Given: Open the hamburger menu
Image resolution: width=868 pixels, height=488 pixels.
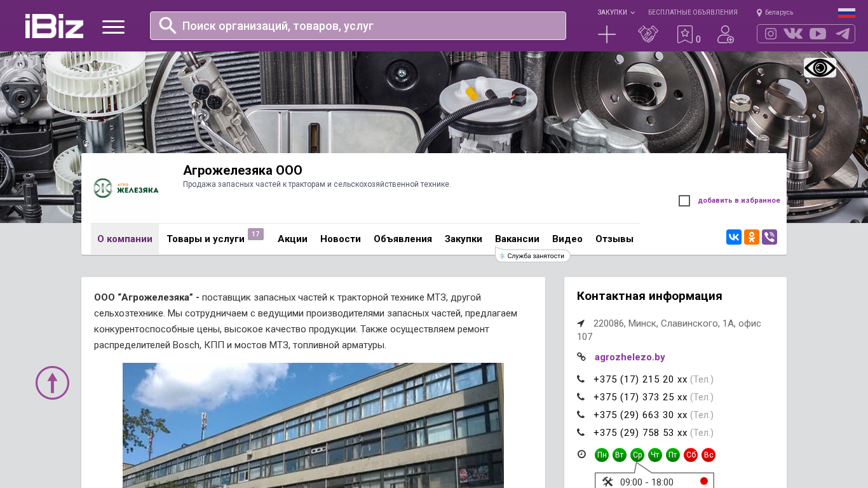Looking at the screenshot, I should click(x=113, y=27).
